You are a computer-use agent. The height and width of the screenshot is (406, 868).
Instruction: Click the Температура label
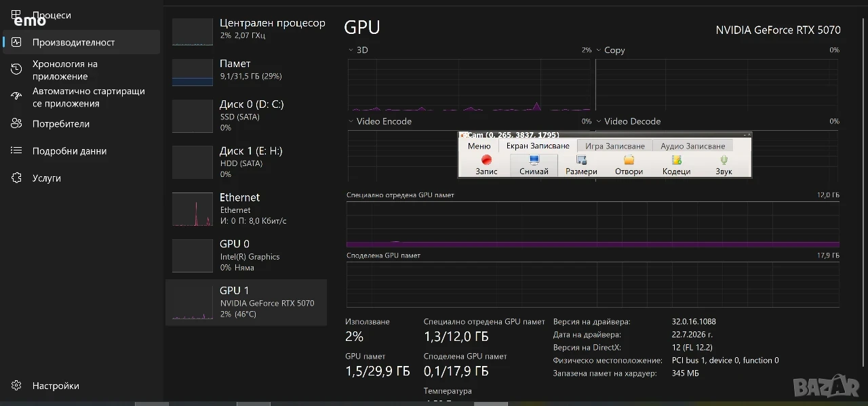(448, 391)
